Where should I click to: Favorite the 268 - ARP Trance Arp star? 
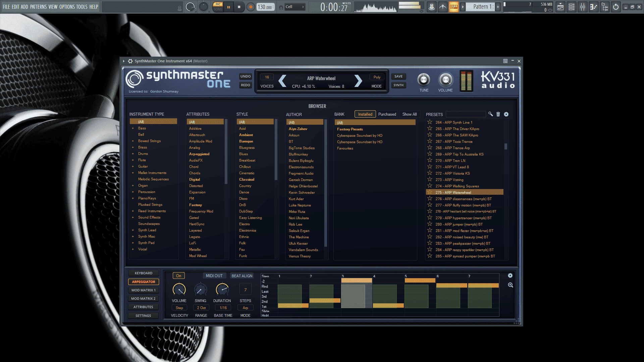click(x=430, y=147)
